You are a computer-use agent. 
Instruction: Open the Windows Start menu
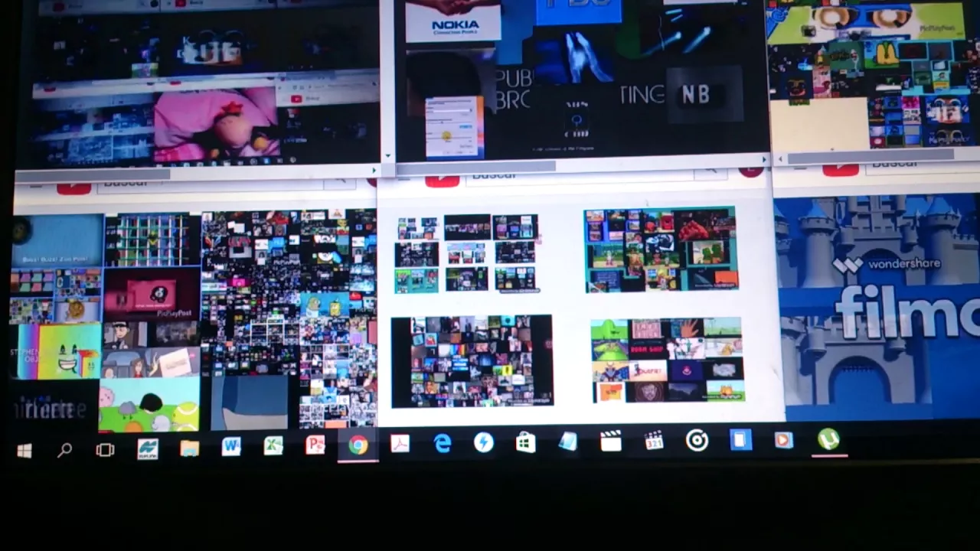[x=24, y=451]
